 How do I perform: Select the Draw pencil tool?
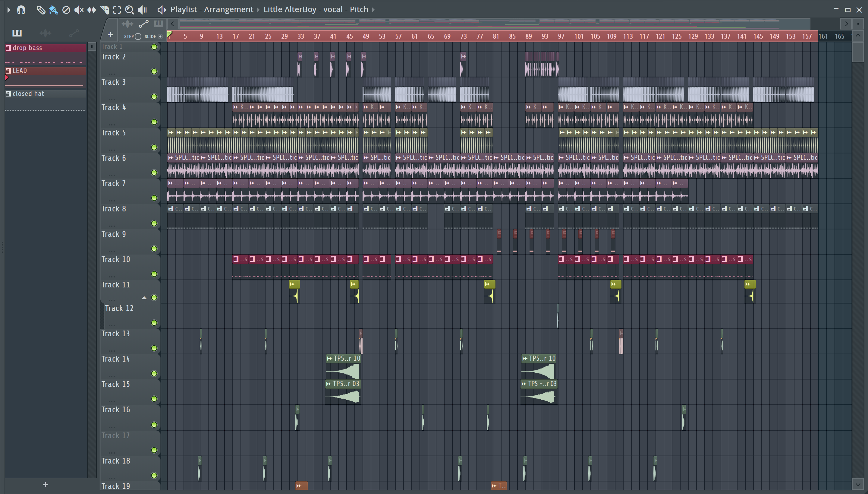click(x=41, y=10)
